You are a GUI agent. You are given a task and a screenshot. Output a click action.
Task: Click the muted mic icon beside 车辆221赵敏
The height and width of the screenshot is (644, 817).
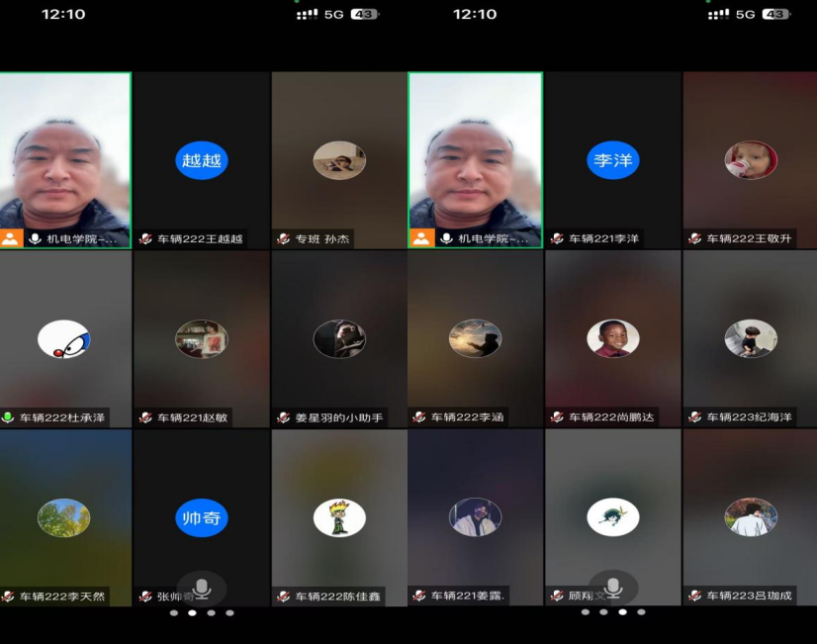click(x=146, y=417)
